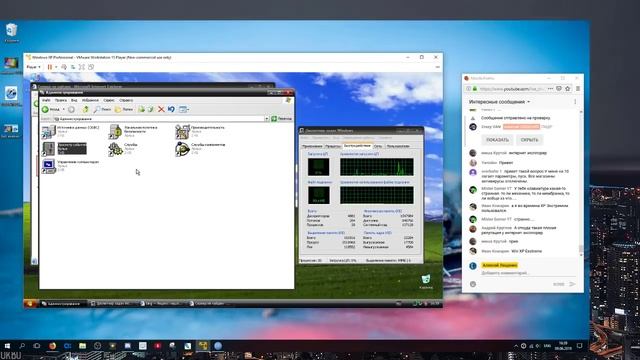640x360 pixels.
Task: Open the Справка menu in Administrative Tools
Action: [126, 100]
